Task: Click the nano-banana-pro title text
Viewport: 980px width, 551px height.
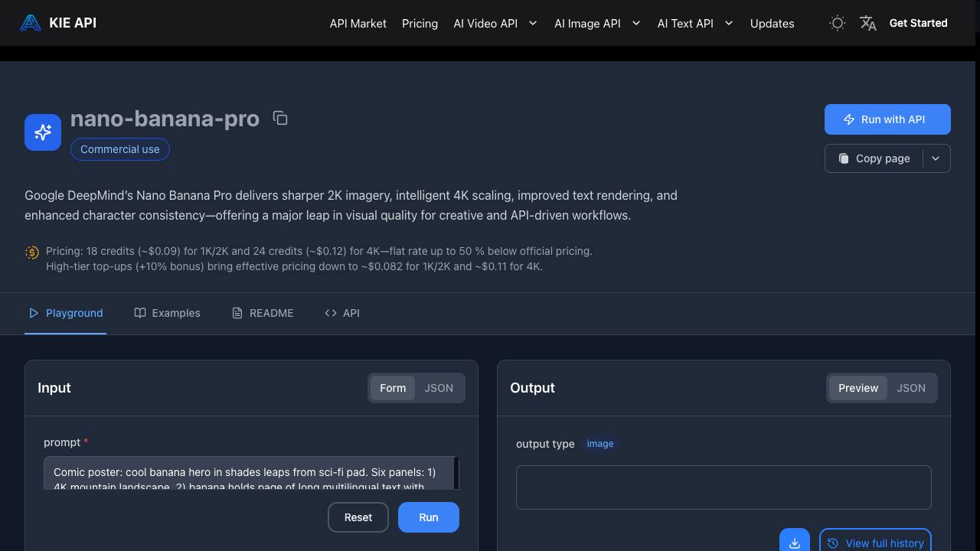Action: pyautogui.click(x=165, y=119)
